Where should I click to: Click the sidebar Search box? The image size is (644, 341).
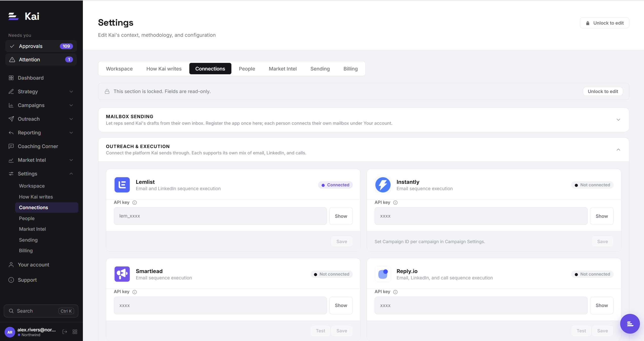pos(41,311)
